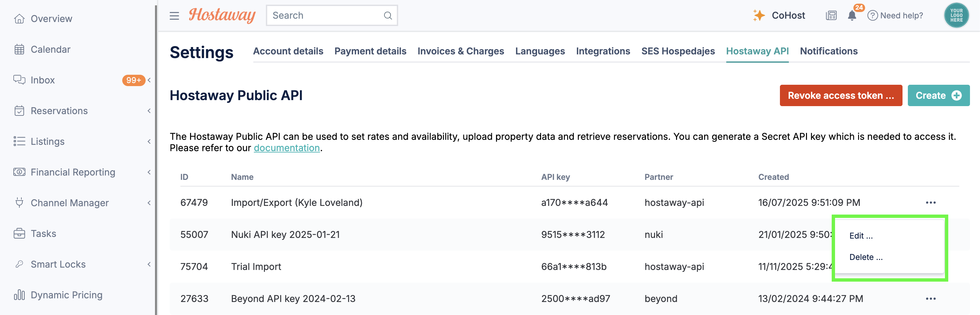The height and width of the screenshot is (315, 980).
Task: Click the CoHost label
Action: 788,15
